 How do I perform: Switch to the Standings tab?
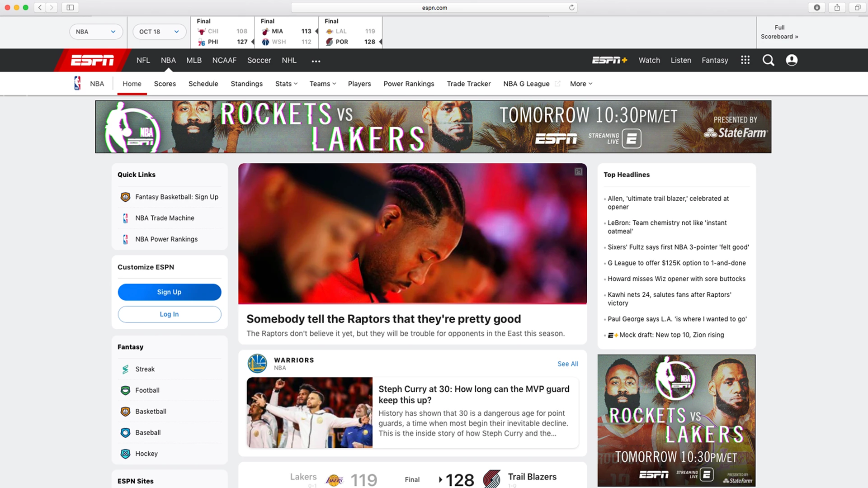[x=246, y=84]
